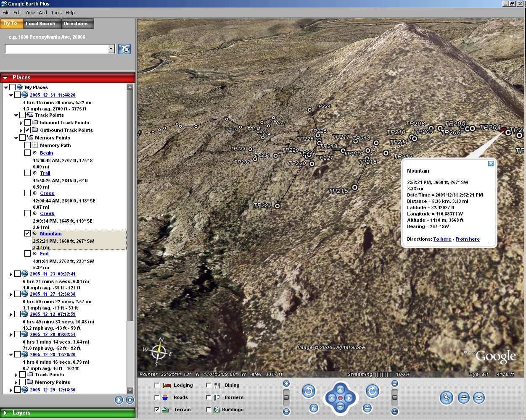Open the View menu
The image size is (526, 420).
[30, 13]
